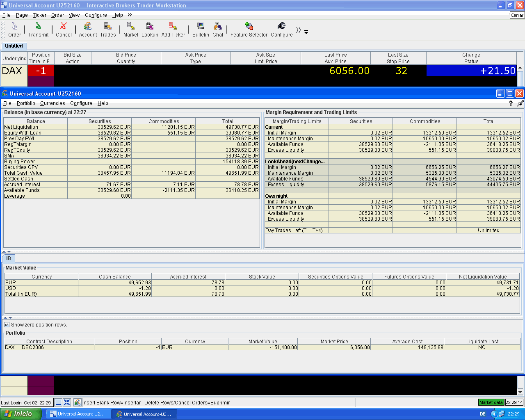The width and height of the screenshot is (525, 420).
Task: Click scrollbar up arrow in ticker table
Action: 520,68
